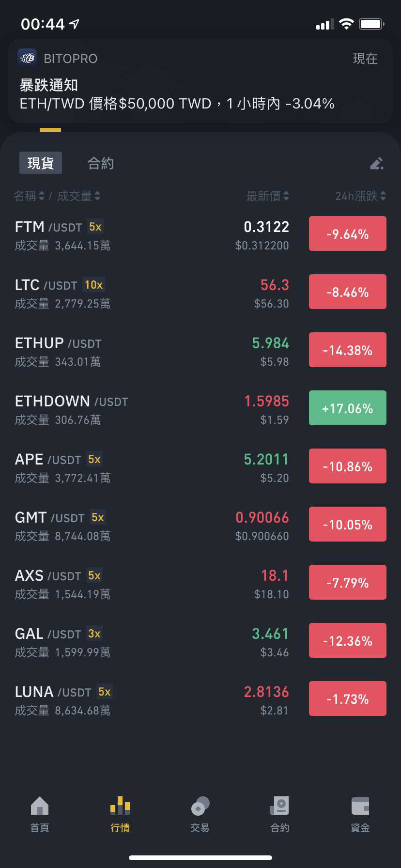Tap the location arrow in status bar
The height and width of the screenshot is (868, 401).
74,24
